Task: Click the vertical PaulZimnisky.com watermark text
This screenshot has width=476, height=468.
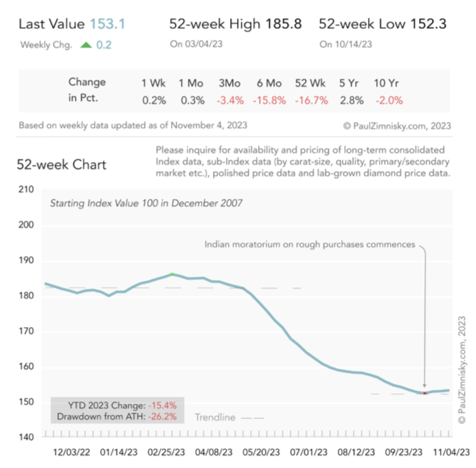Action: 462,370
